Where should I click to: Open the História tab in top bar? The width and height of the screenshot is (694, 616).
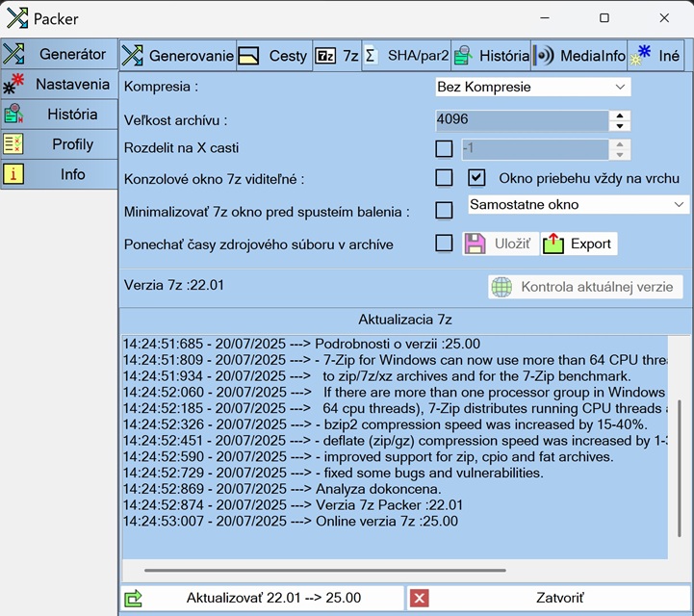coord(491,56)
